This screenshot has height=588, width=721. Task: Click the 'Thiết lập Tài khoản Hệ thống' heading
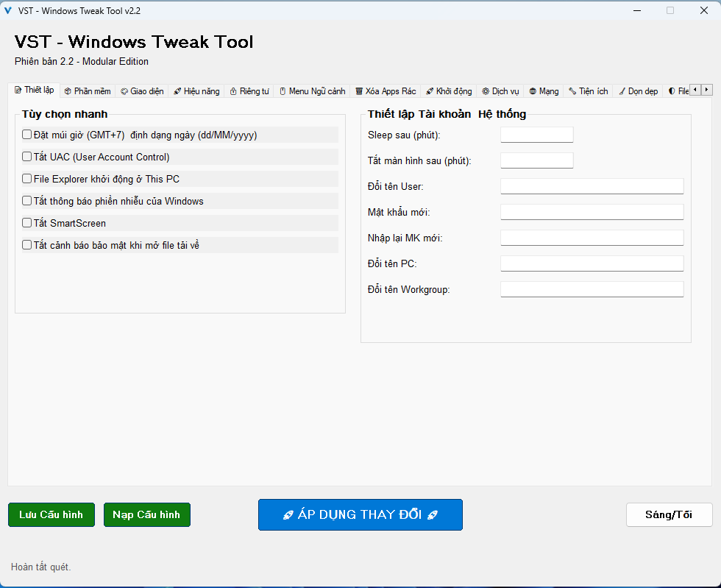point(447,114)
